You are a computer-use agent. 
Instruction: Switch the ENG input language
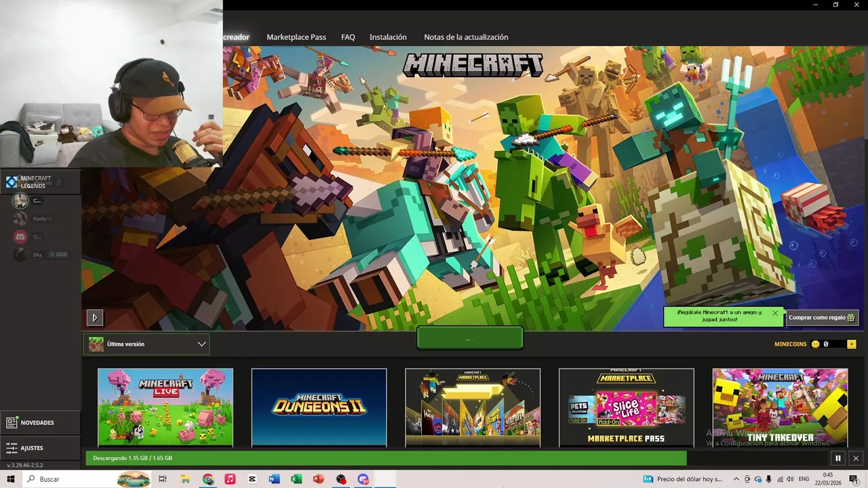click(804, 479)
